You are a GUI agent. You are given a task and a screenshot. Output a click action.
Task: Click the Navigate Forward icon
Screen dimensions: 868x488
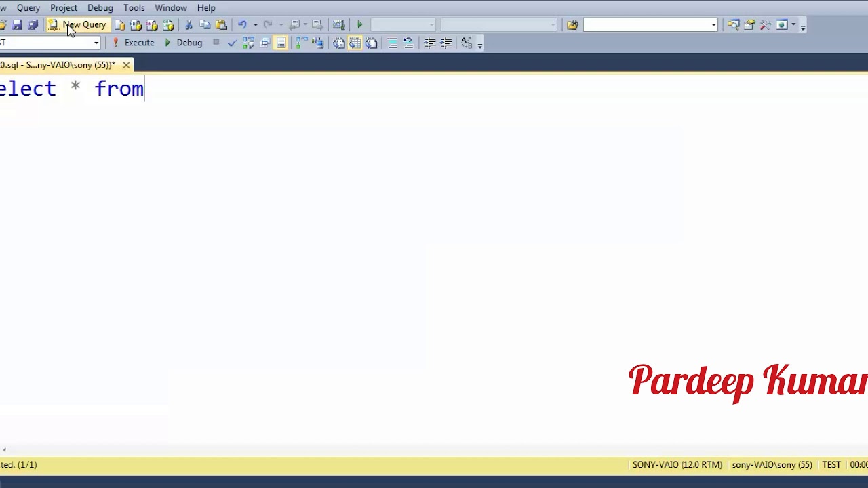pyautogui.click(x=317, y=25)
